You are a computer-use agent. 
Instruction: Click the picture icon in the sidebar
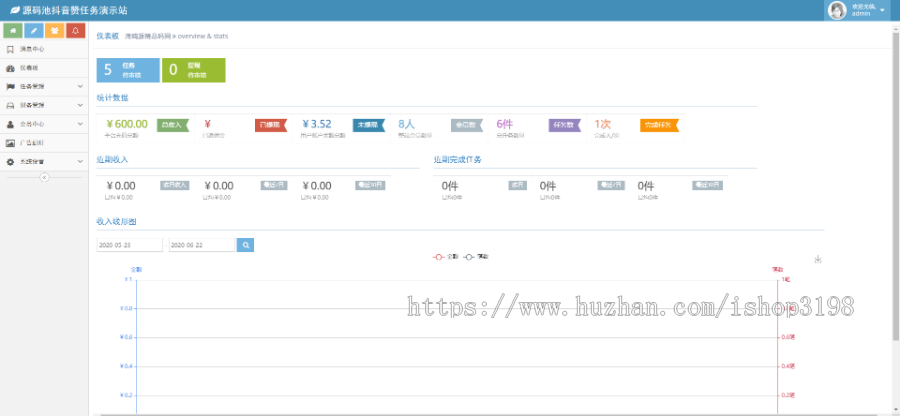(x=10, y=143)
